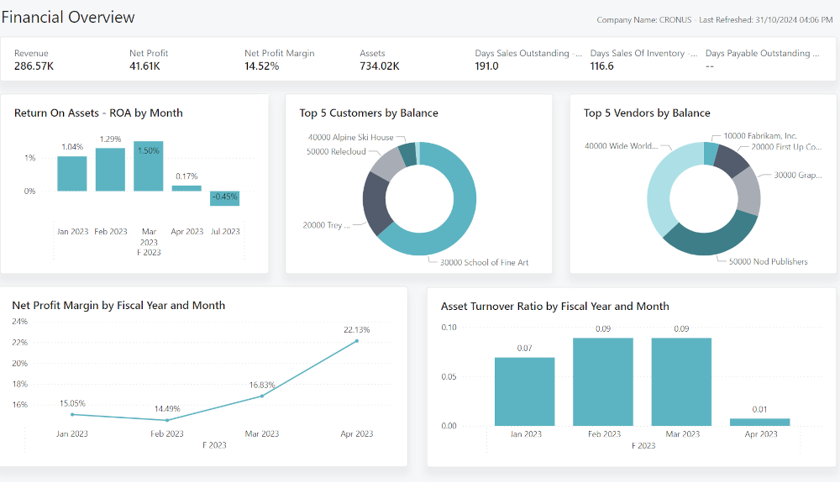This screenshot has height=504, width=840.
Task: Select the Feb 2023 margin point 14.49%
Action: (x=167, y=421)
